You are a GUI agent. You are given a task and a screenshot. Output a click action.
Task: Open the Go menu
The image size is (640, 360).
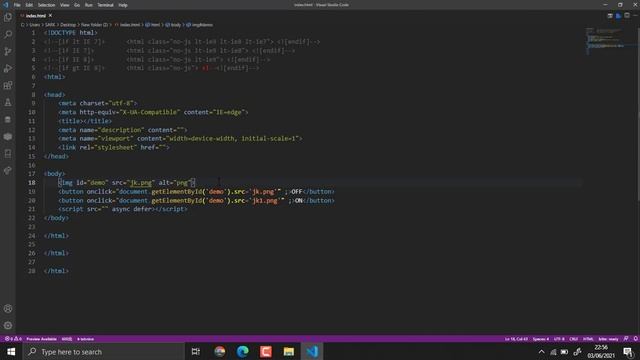click(77, 5)
